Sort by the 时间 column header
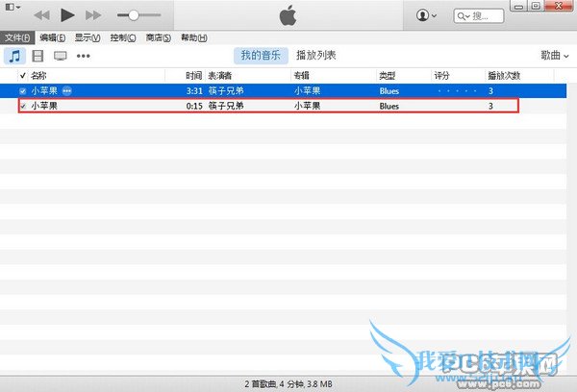The width and height of the screenshot is (577, 392). (x=185, y=76)
